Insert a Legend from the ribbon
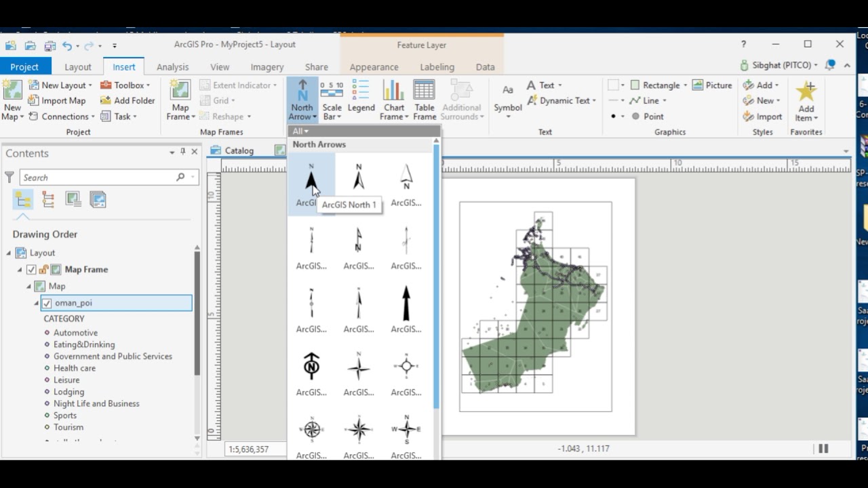Image resolution: width=868 pixels, height=488 pixels. (361, 96)
